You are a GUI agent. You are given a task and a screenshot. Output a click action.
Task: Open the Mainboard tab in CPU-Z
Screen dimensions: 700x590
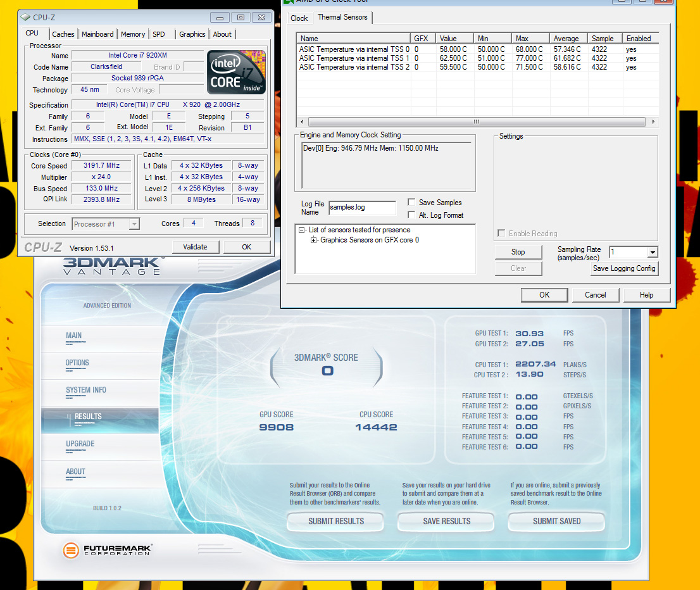coord(97,34)
